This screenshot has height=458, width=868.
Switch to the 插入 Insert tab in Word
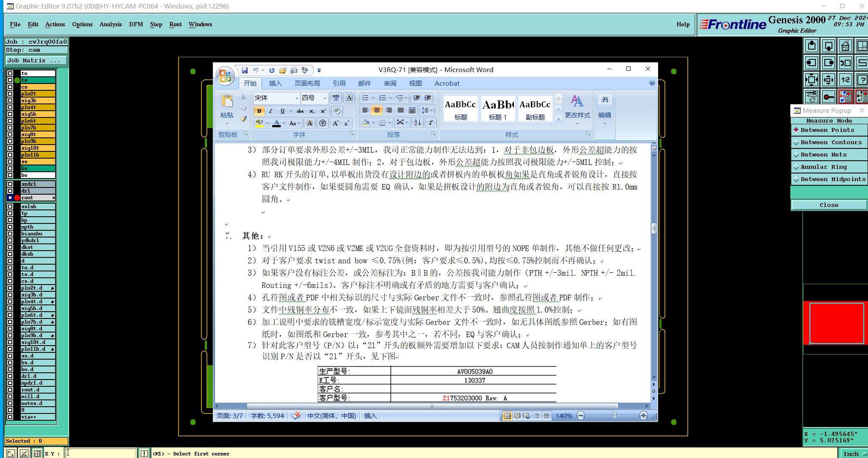275,83
